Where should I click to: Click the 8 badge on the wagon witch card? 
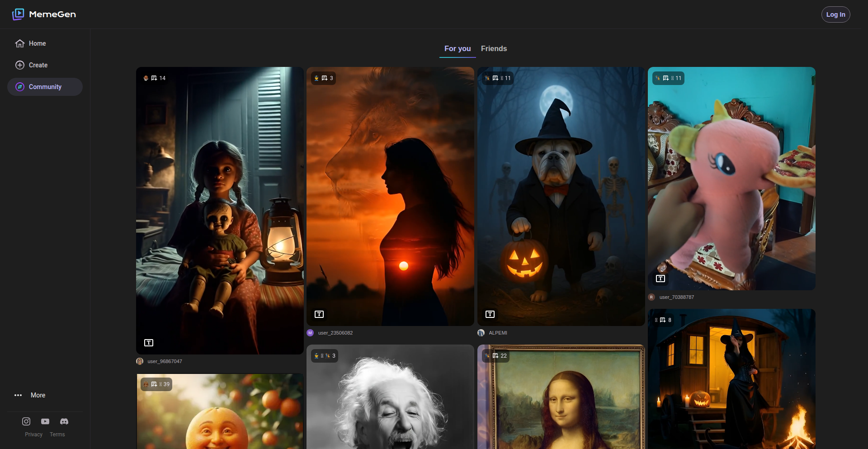[663, 320]
